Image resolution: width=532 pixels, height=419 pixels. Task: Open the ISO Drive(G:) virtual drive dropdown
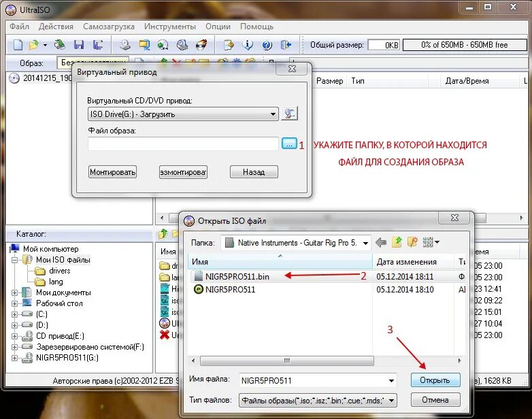coord(183,114)
